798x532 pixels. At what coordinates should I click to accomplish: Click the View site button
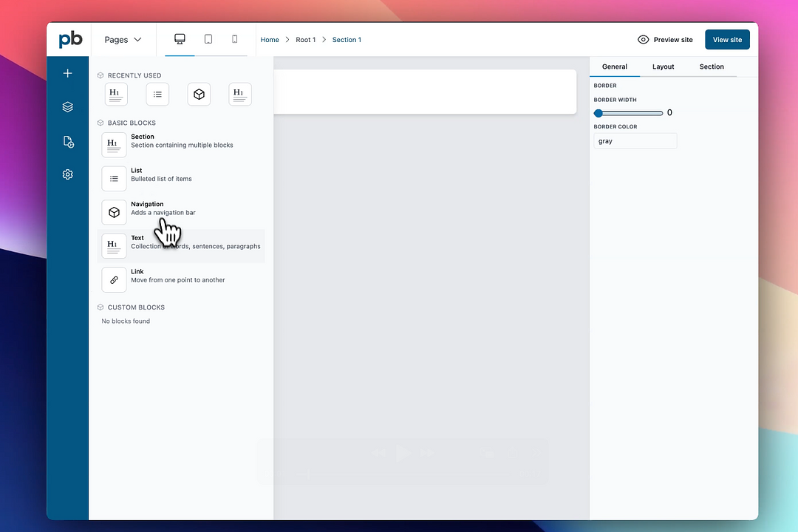(727, 39)
